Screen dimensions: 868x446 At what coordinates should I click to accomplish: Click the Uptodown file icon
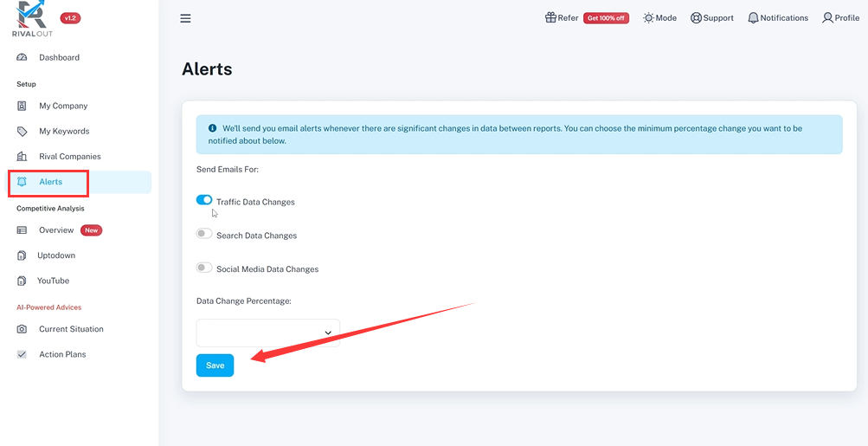point(22,255)
